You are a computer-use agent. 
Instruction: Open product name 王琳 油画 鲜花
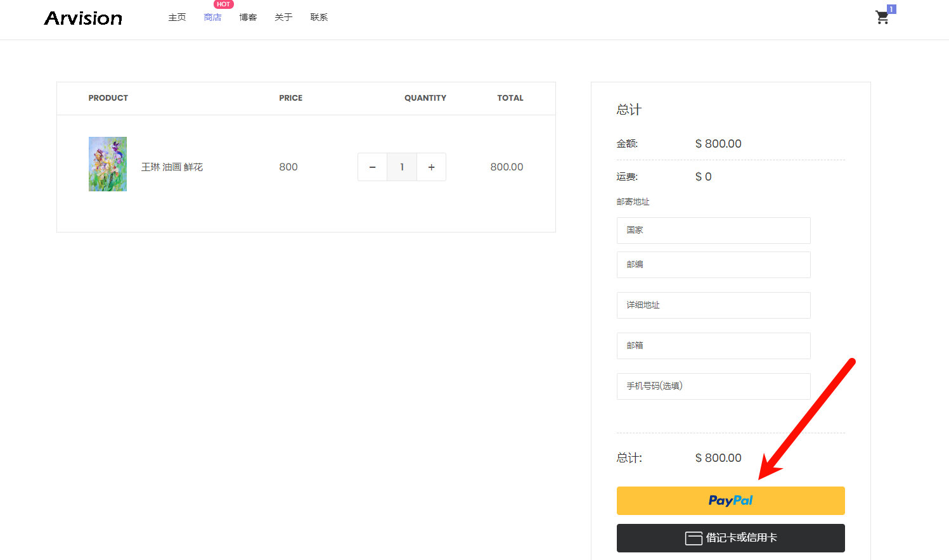tap(172, 167)
